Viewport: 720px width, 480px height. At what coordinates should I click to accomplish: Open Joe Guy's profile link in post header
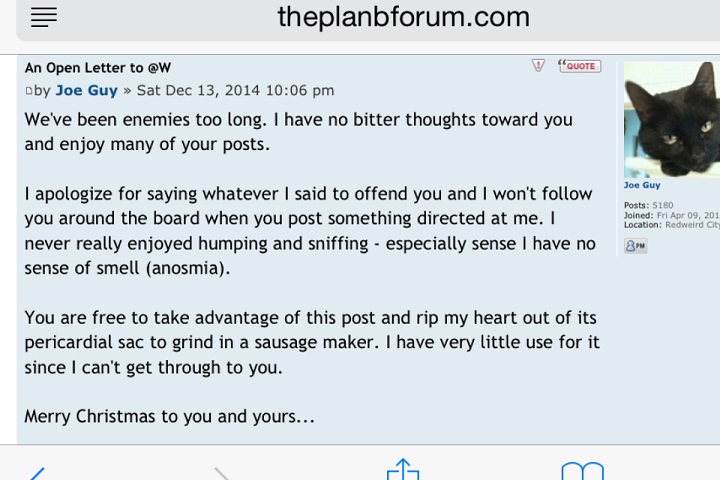pos(86,90)
